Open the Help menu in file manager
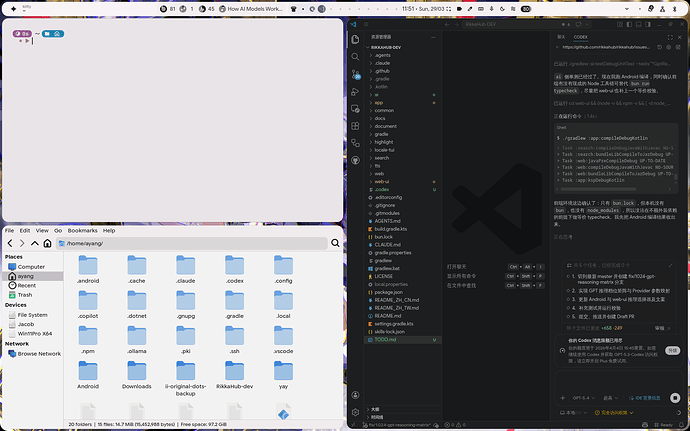The height and width of the screenshot is (431, 690). point(109,230)
